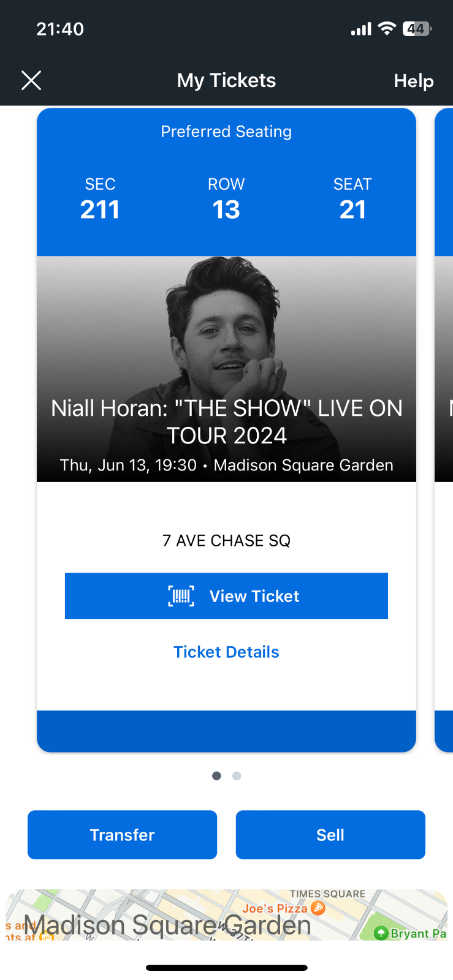Tap the Madison Square Garden map label
The height and width of the screenshot is (980, 453).
coord(167,925)
